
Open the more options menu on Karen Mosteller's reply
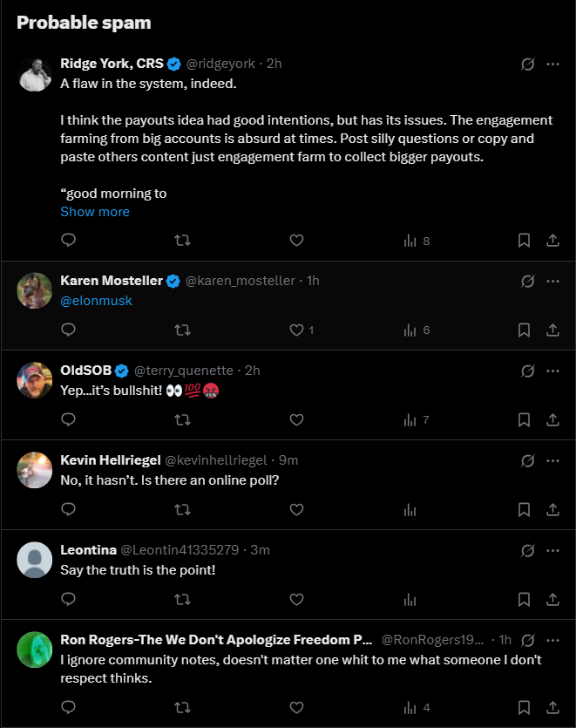(x=552, y=281)
